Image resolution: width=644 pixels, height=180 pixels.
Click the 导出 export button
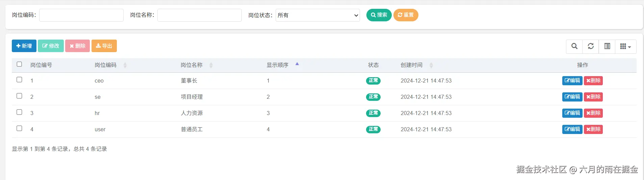coord(104,46)
